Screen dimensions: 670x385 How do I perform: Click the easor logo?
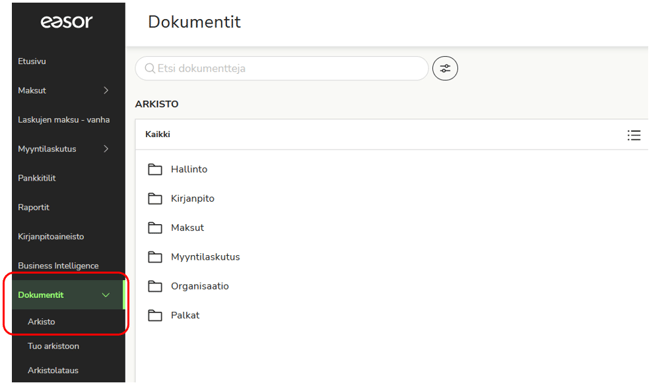tap(67, 21)
